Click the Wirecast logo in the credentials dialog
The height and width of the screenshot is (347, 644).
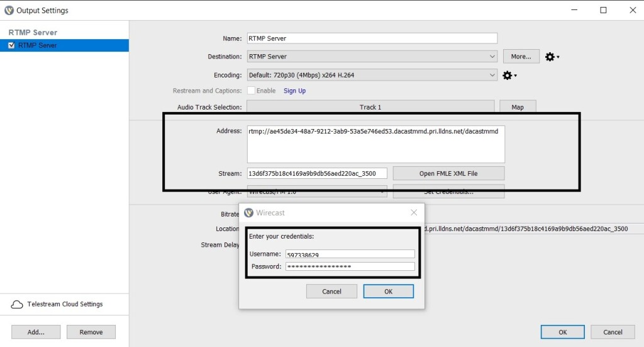248,213
